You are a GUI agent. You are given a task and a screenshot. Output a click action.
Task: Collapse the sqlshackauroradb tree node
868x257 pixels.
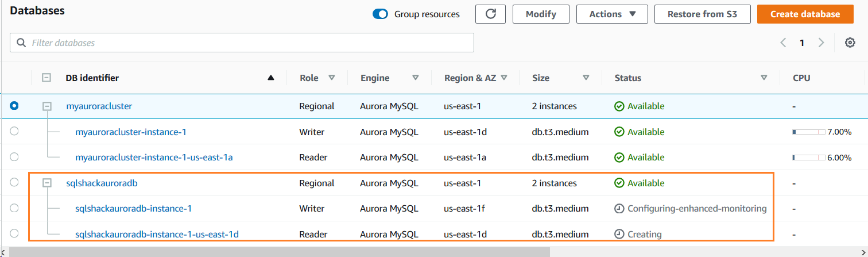coord(48,183)
